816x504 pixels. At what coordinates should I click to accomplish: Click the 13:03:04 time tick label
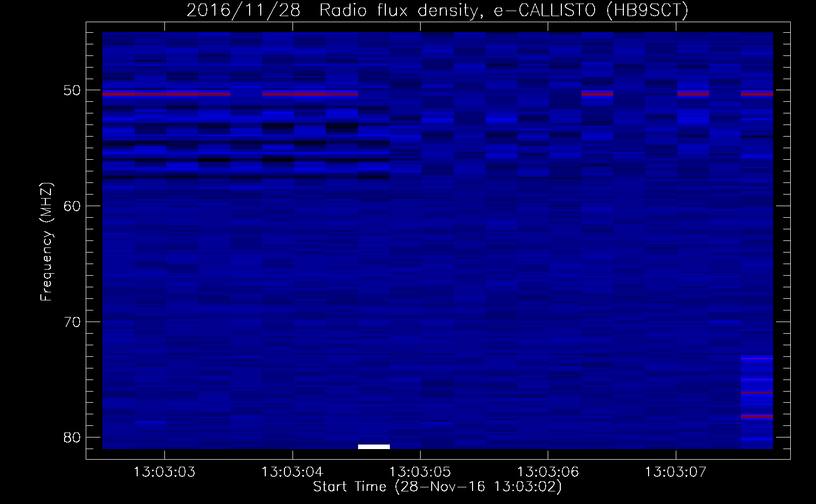coord(292,472)
